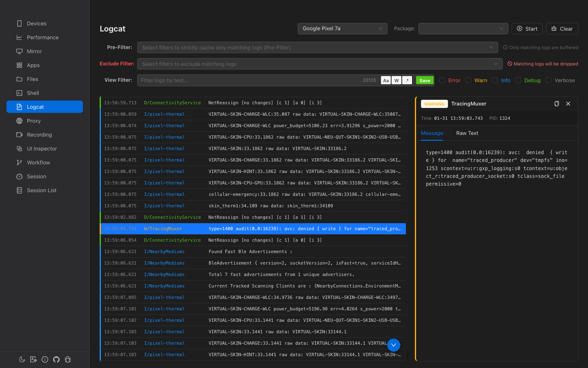
Task: Open UI Inspector in the sidebar
Action: coord(42,149)
